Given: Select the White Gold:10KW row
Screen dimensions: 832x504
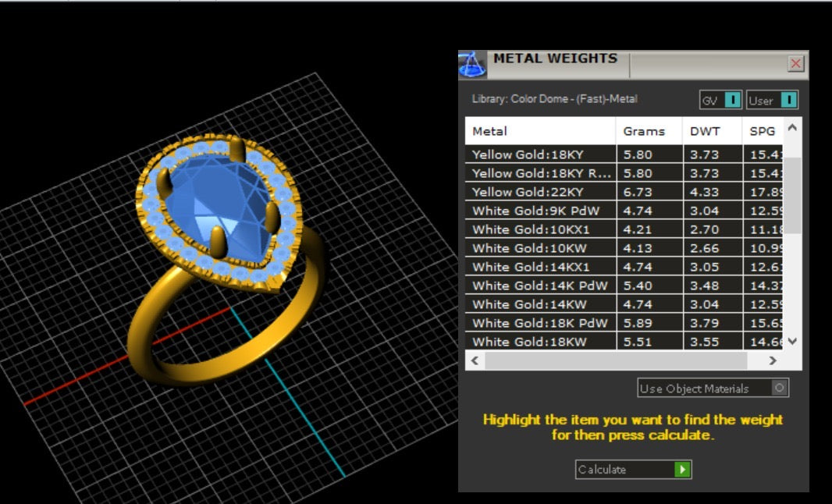Looking at the screenshot, I should 540,248.
